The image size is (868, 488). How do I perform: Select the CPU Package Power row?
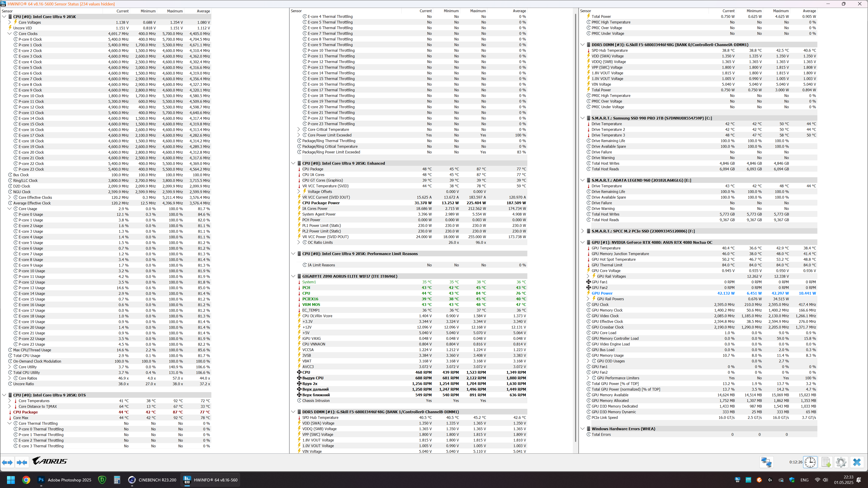(321, 203)
